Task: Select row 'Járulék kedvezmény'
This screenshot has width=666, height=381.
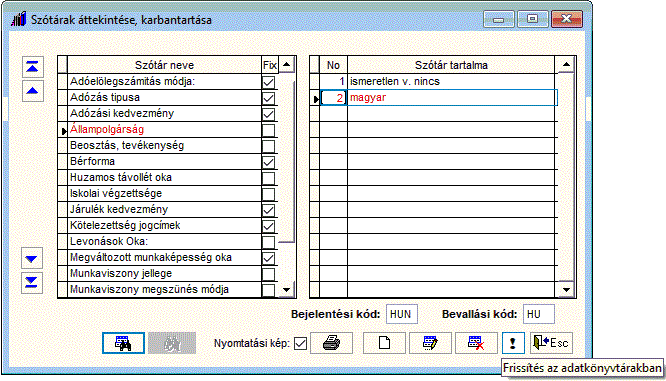Action: click(164, 209)
